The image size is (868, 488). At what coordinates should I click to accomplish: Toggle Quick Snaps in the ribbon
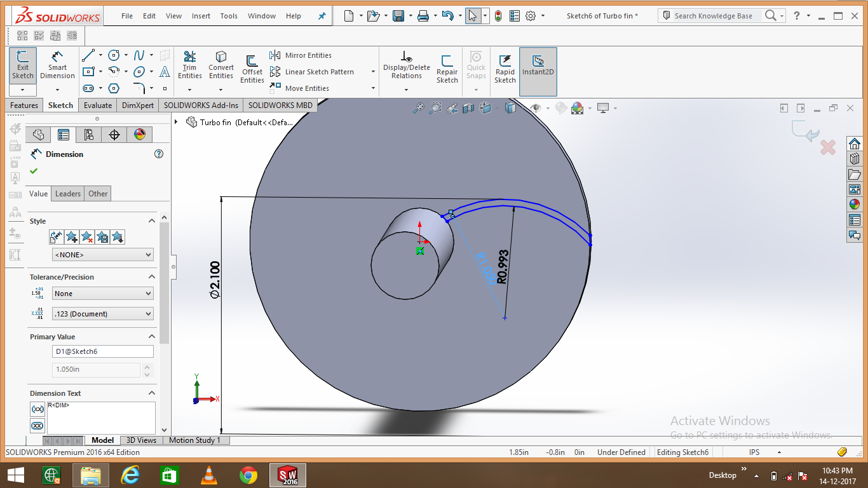[475, 65]
